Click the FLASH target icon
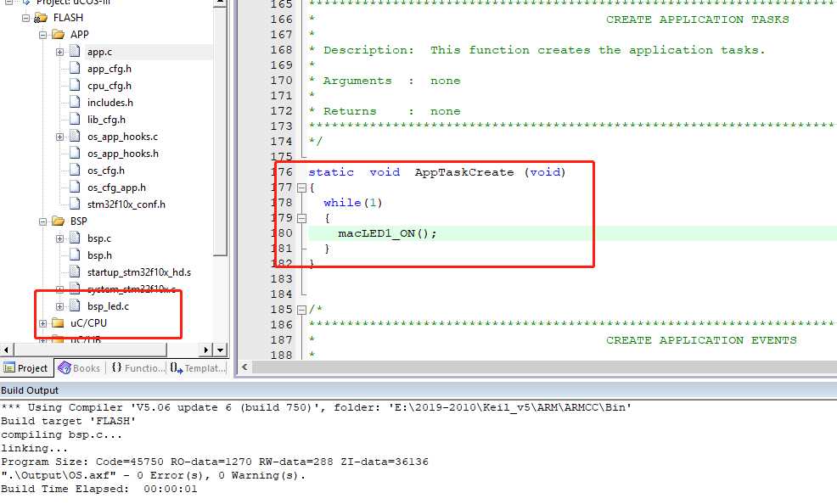 point(41,18)
